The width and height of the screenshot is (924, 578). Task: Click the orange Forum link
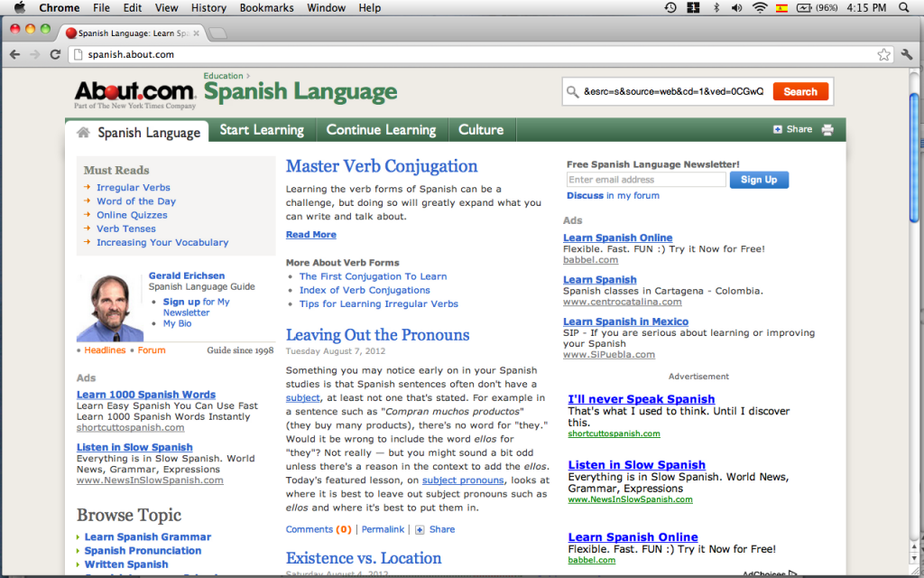[x=152, y=350]
